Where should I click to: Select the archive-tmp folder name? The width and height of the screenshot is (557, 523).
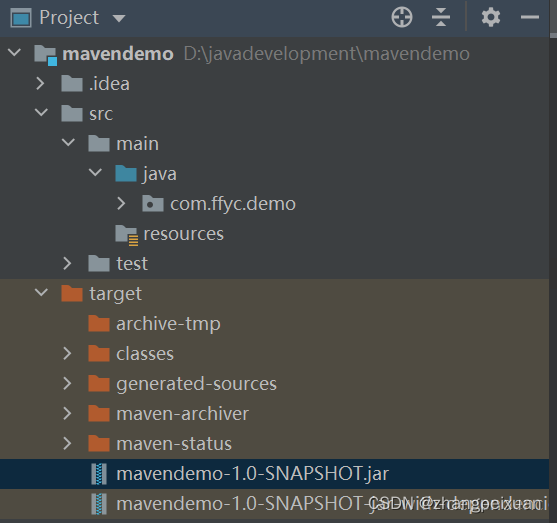click(168, 324)
